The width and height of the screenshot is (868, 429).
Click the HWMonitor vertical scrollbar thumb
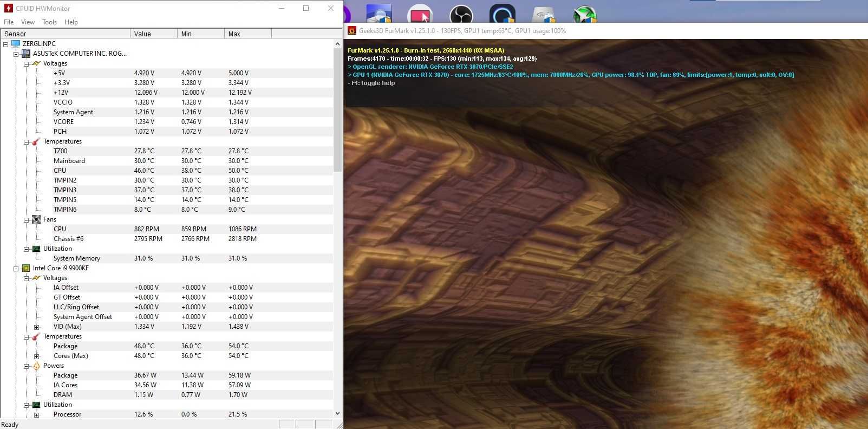[x=338, y=111]
